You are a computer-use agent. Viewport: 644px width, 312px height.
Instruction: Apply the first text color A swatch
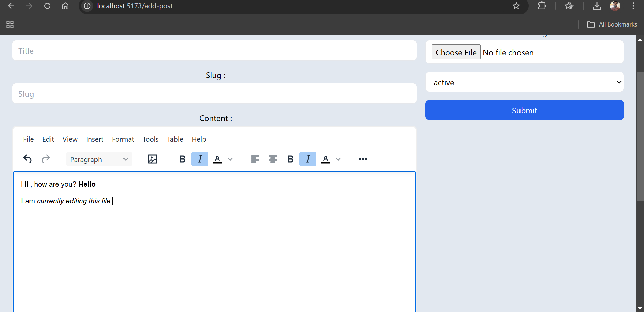point(217,159)
